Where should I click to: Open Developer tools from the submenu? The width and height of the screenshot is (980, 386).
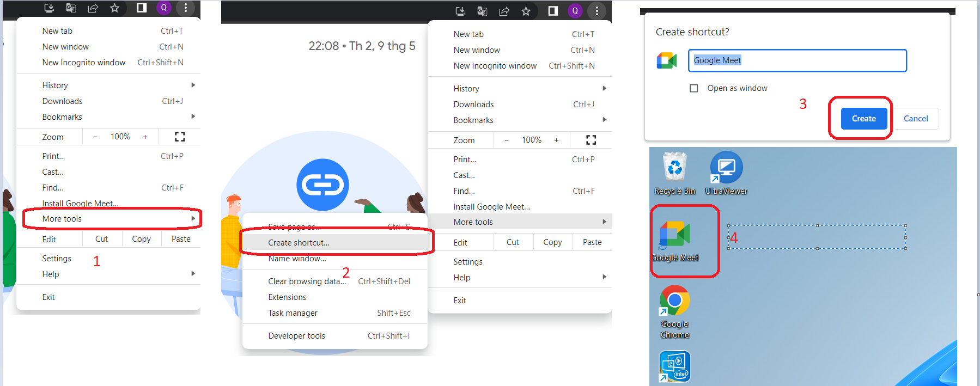coord(296,336)
